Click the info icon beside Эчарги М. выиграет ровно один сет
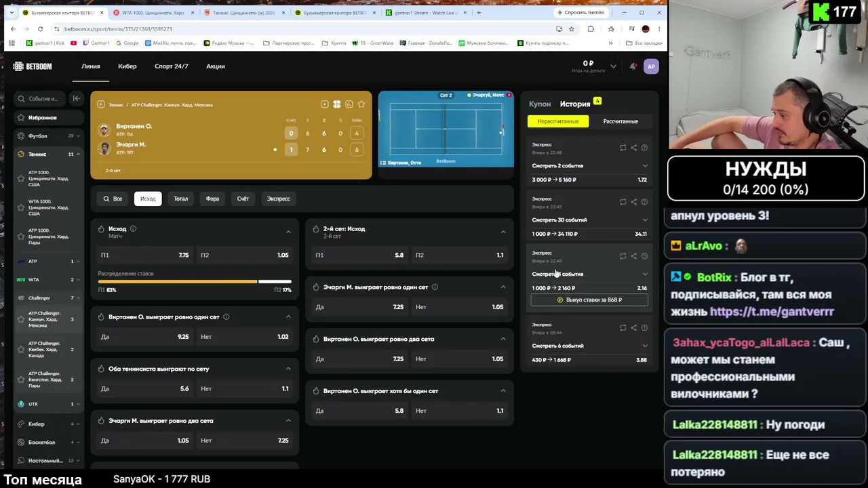This screenshot has width=868, height=488. click(435, 287)
